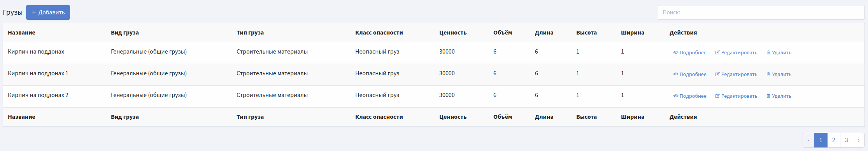Viewport: 868px width, 151px height.
Task: Click pencil edit icon for Кирпич на поддонах 1
Action: [x=717, y=74]
